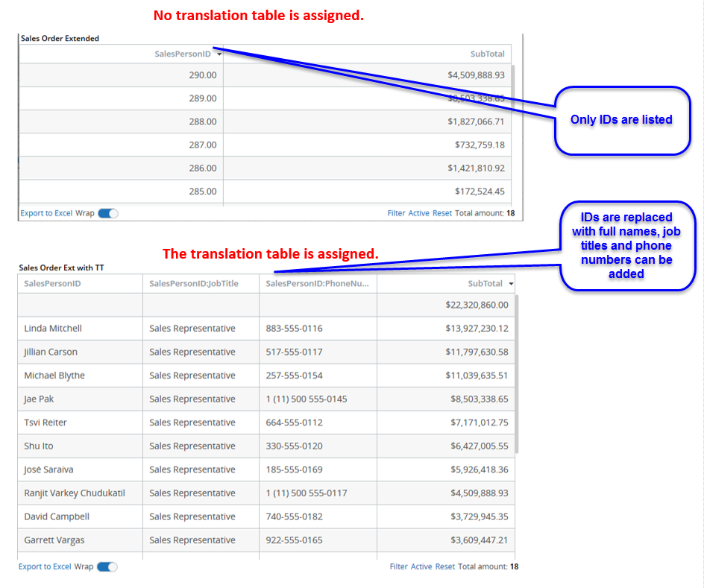Click SubTotal column header in top table
The height and width of the screenshot is (588, 704).
point(487,54)
